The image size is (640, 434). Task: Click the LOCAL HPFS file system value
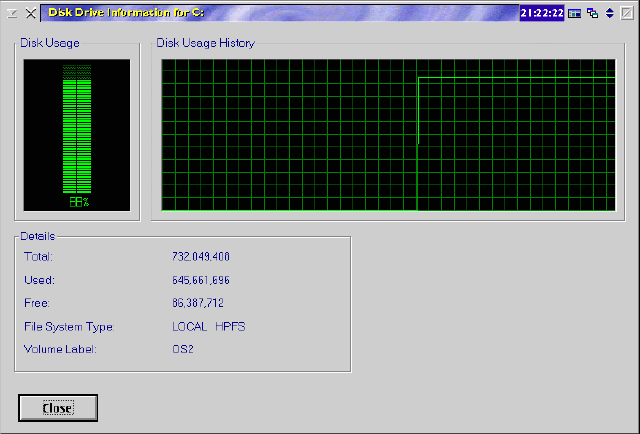click(208, 326)
